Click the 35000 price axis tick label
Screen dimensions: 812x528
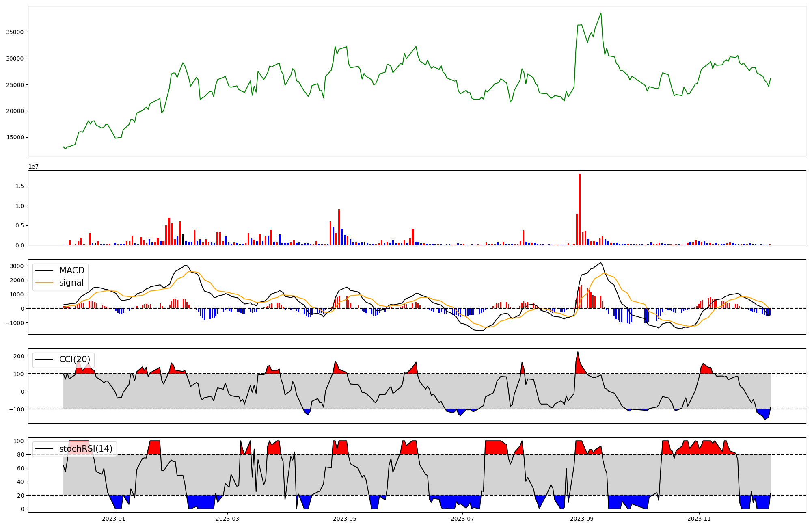click(x=15, y=32)
